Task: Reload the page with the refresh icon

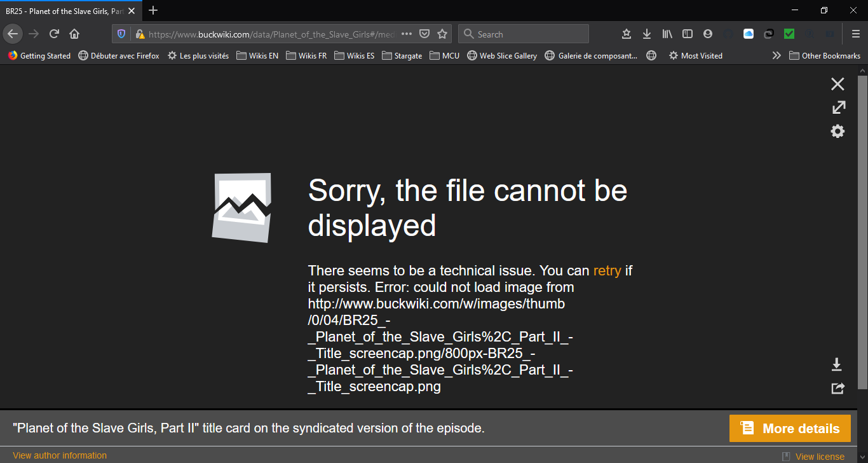Action: pyautogui.click(x=55, y=34)
